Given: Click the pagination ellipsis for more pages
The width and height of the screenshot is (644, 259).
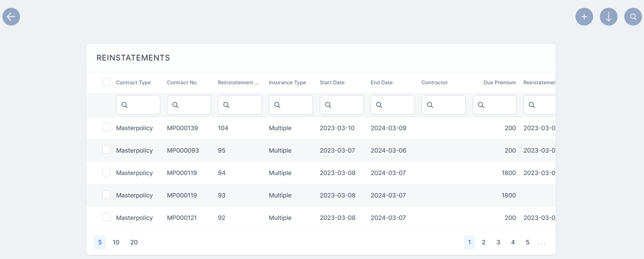Looking at the screenshot, I should (541, 243).
